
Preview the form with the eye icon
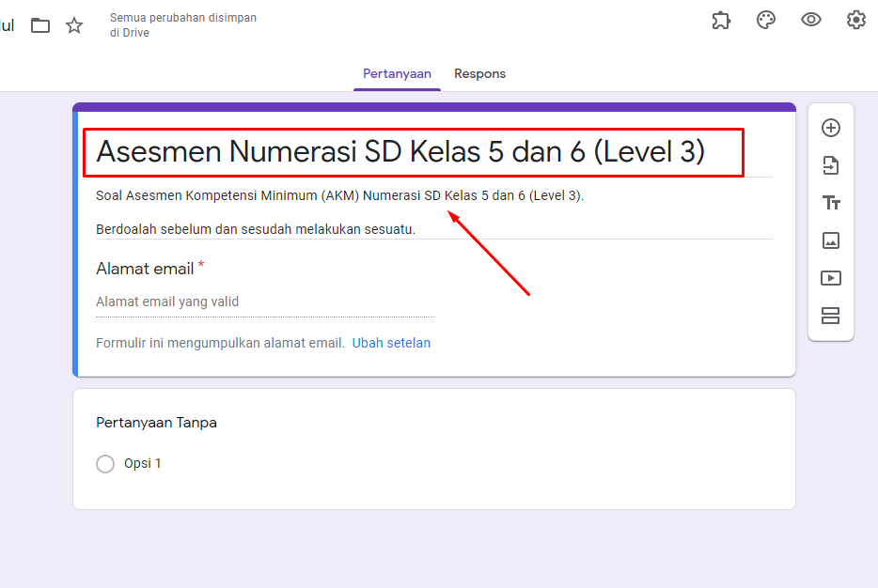click(811, 20)
